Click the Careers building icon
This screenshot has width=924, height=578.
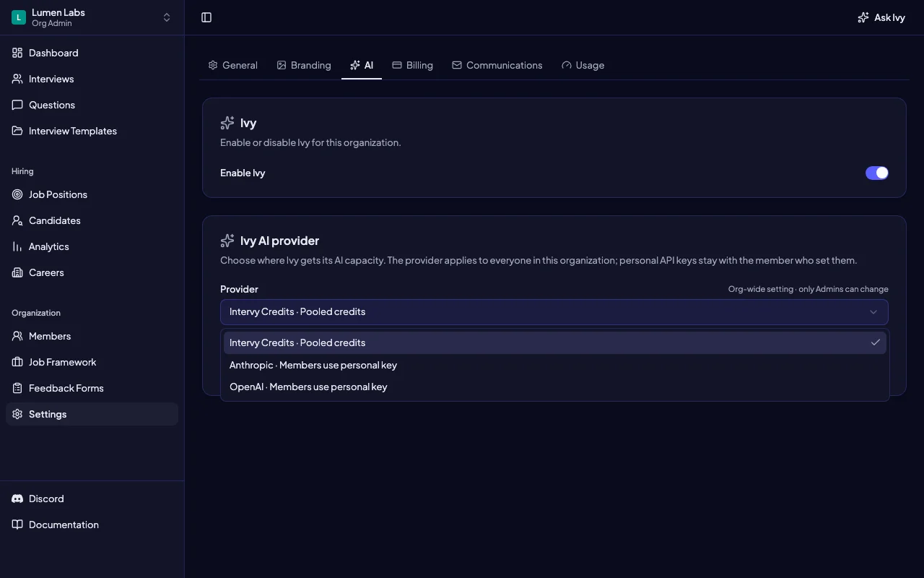(17, 272)
